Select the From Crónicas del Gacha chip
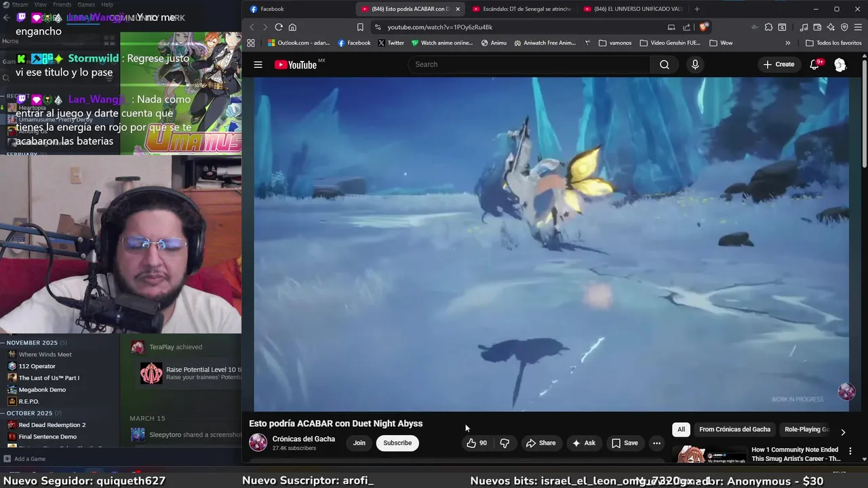 [x=734, y=430]
